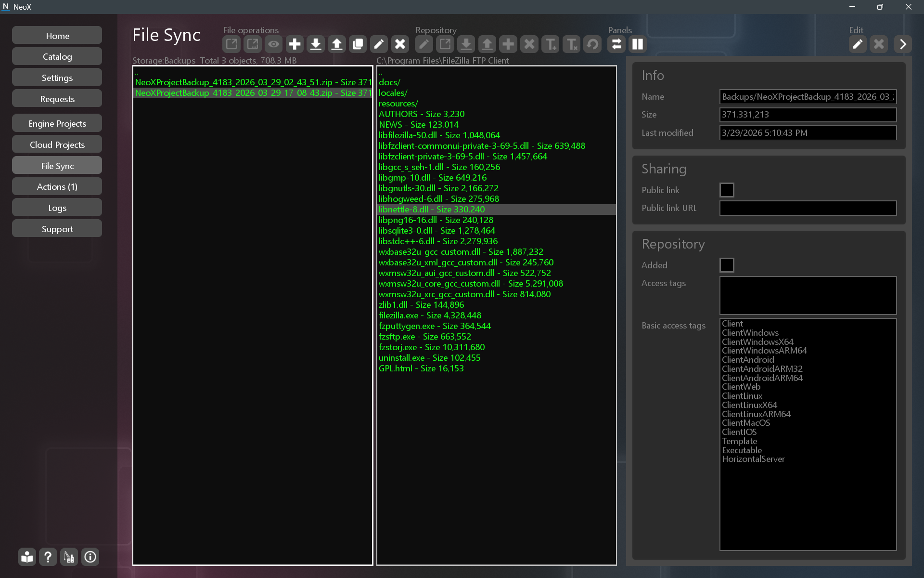Open the Engine Projects section

(57, 123)
